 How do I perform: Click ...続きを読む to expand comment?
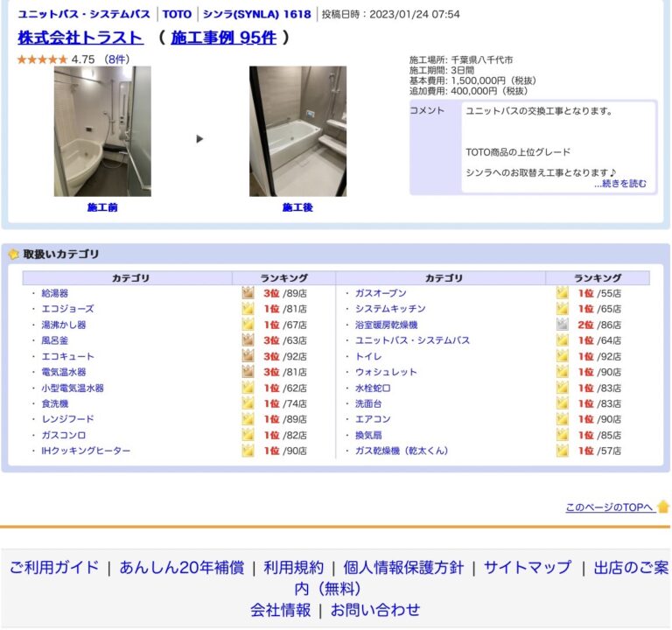[620, 184]
